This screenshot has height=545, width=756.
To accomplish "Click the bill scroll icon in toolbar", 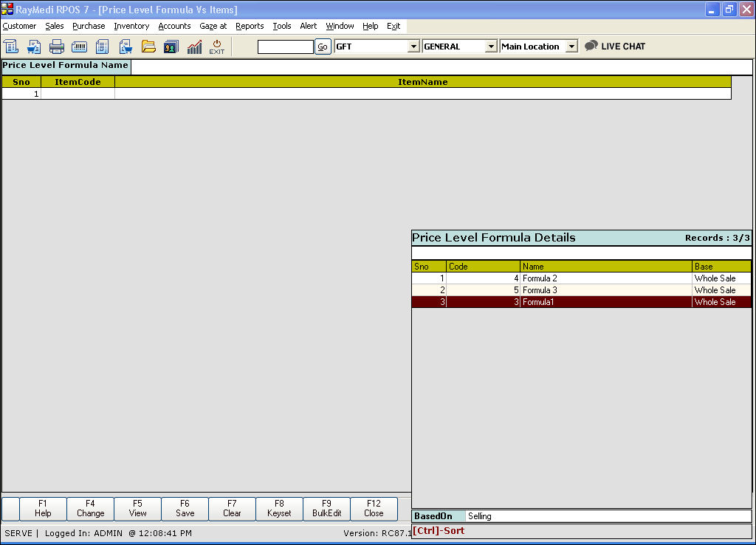I will (10, 47).
